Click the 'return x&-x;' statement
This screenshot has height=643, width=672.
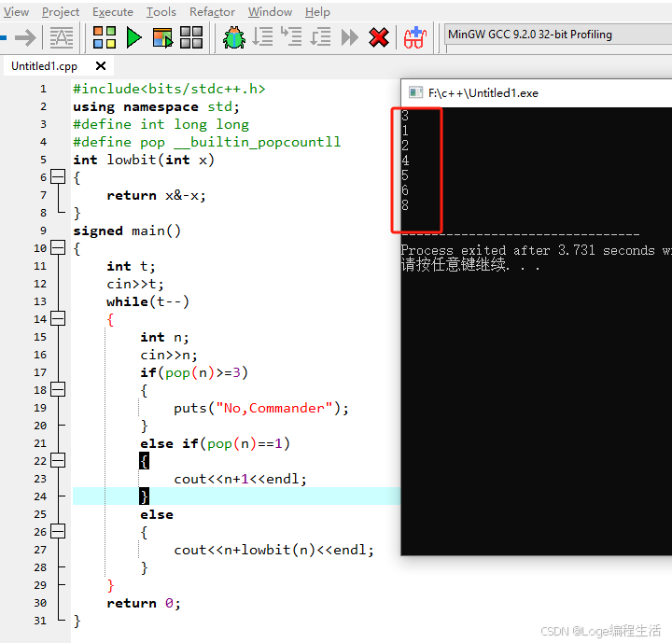[156, 195]
